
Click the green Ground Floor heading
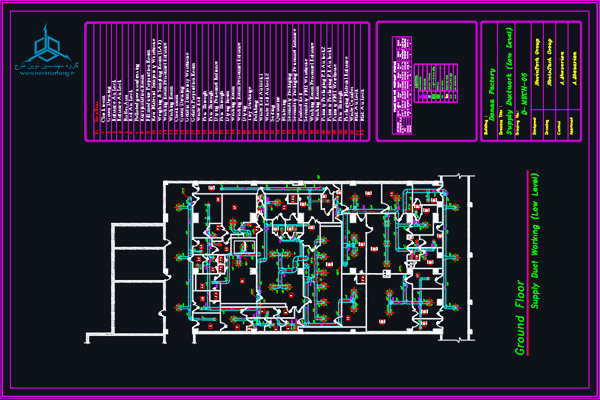[x=519, y=320]
